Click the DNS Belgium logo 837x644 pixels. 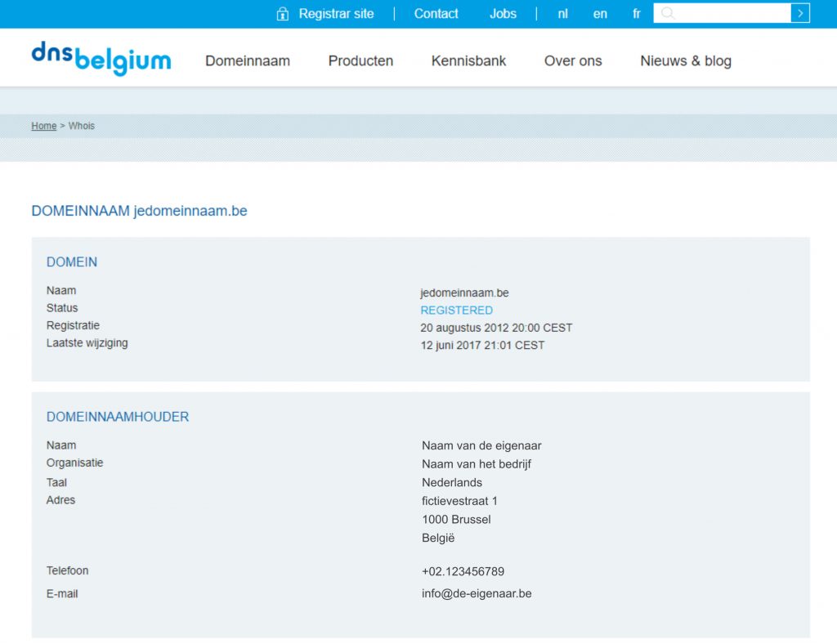(x=101, y=58)
